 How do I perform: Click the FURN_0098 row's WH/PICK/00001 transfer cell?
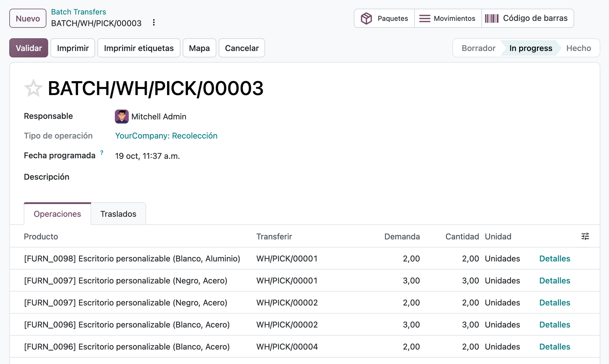tap(287, 259)
